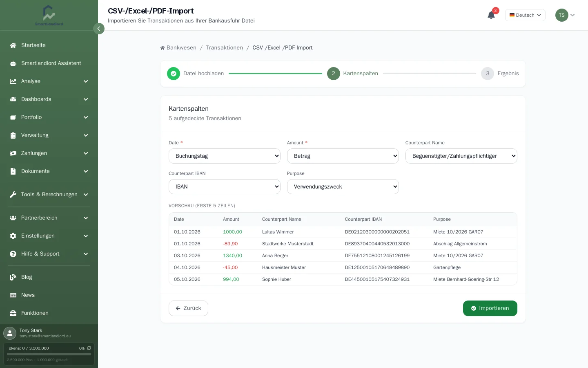
Task: Click the home icon in breadcrumb
Action: click(x=163, y=48)
